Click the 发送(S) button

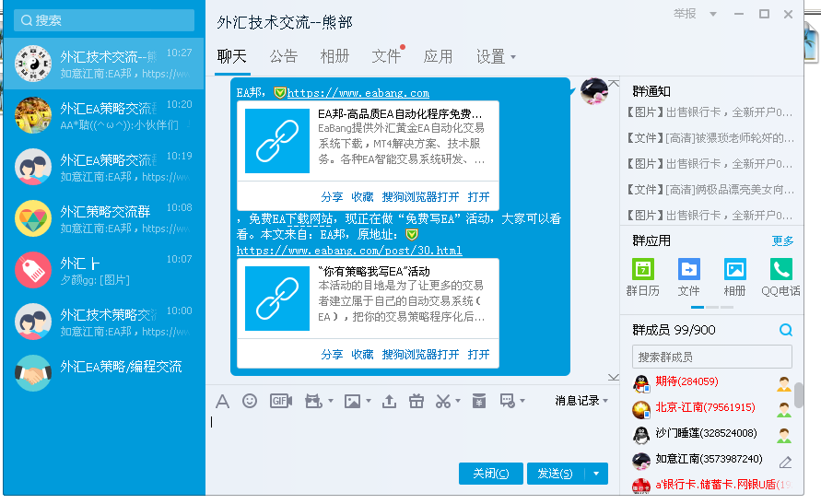(x=556, y=474)
